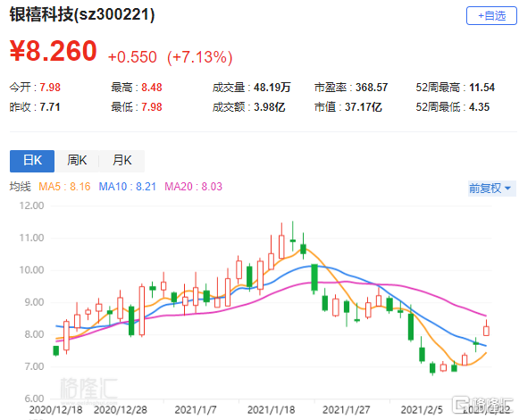This screenshot has width=519, height=420.
Task: Click the stock title 银禧科技(sz300221)
Action: (82, 14)
